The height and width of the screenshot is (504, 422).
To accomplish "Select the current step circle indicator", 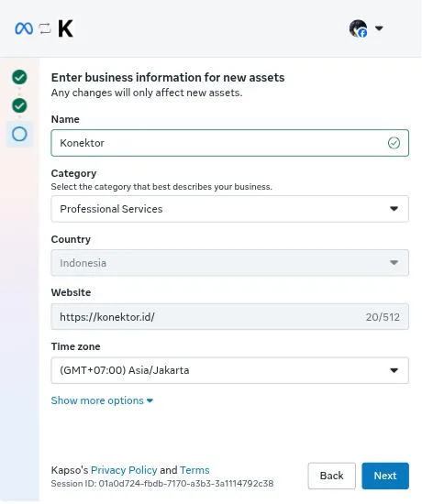I will pos(19,134).
